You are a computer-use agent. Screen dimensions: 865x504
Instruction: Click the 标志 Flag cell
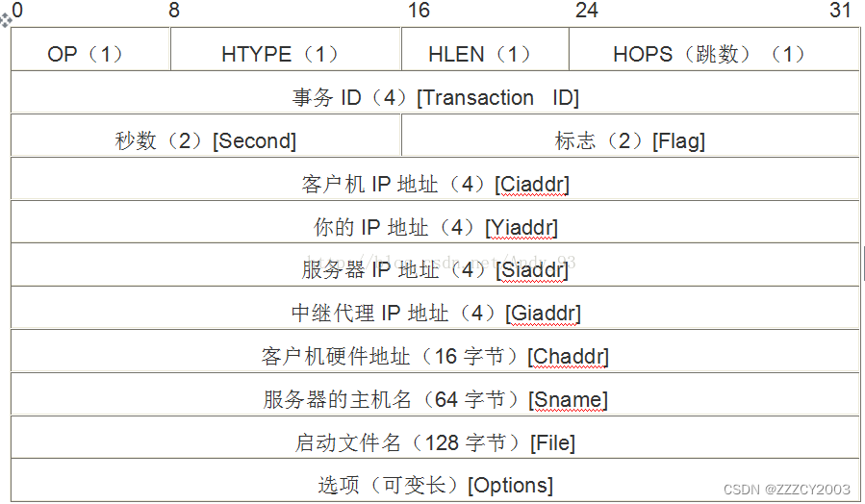630,140
